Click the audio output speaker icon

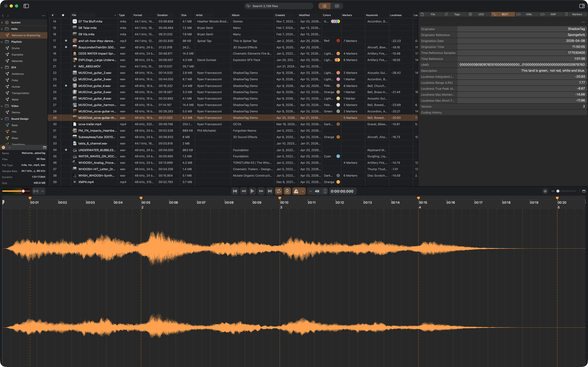[36, 191]
